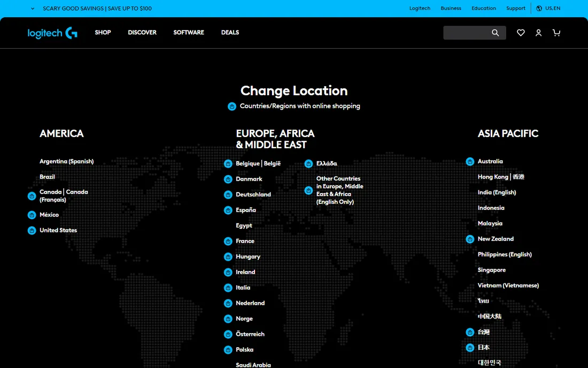Select New Zealand location
This screenshot has width=588, height=368.
pos(496,239)
